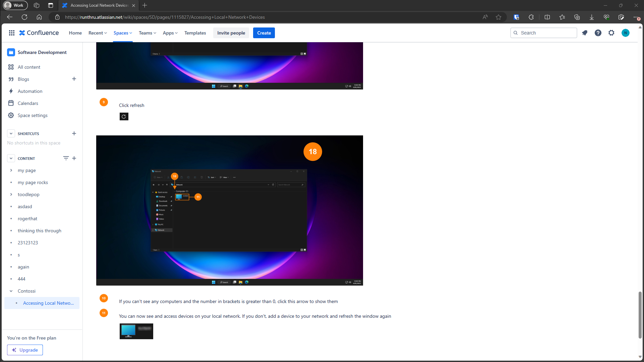Click the filter icon in Content section
Viewport: 644px width, 362px height.
66,158
